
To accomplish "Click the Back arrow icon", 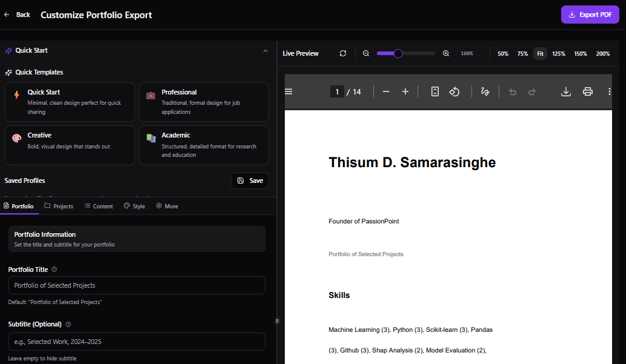I will 7,15.
